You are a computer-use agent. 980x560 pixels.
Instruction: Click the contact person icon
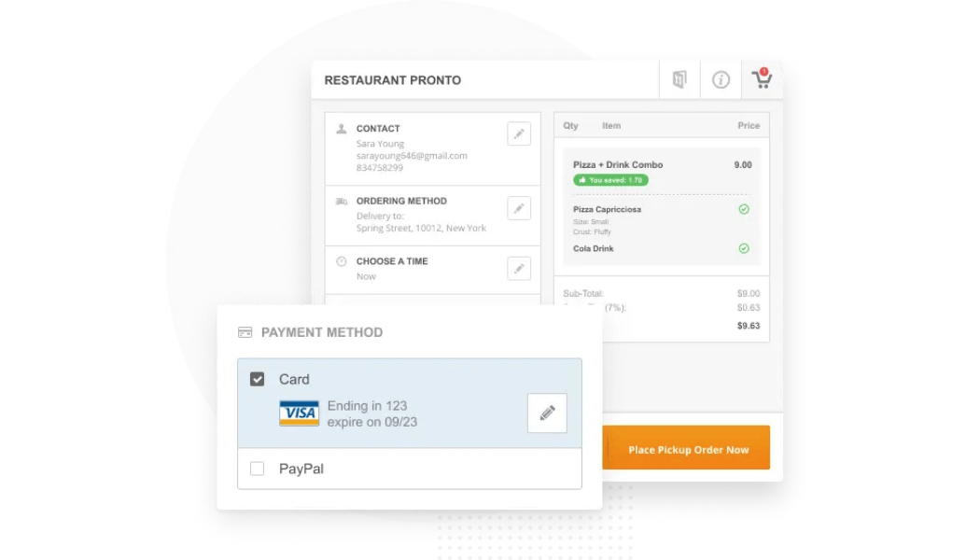342,129
